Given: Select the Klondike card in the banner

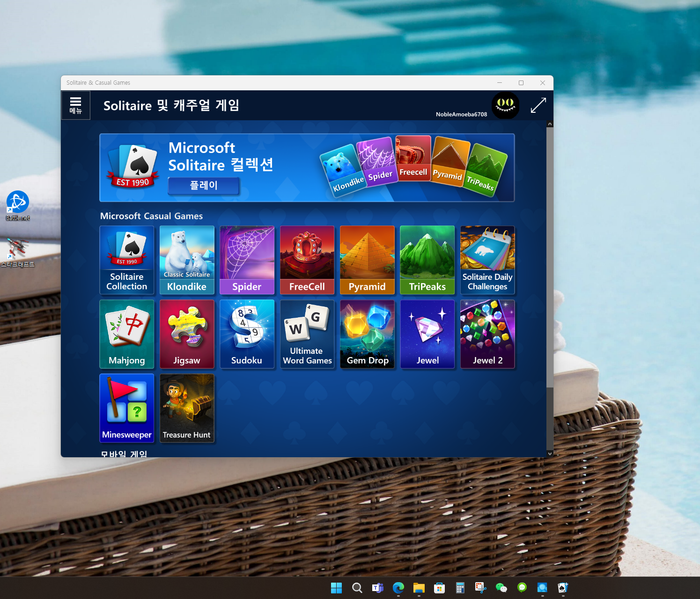Looking at the screenshot, I should 343,171.
